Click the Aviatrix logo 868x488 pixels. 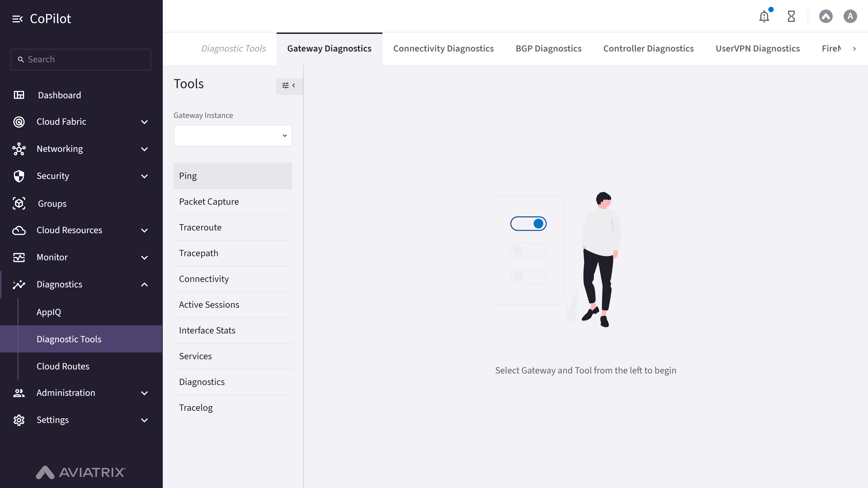pos(81,472)
